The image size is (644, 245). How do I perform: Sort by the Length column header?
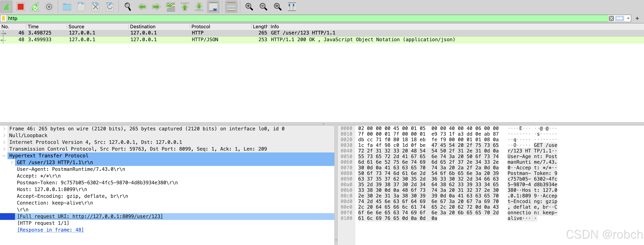pos(260,26)
